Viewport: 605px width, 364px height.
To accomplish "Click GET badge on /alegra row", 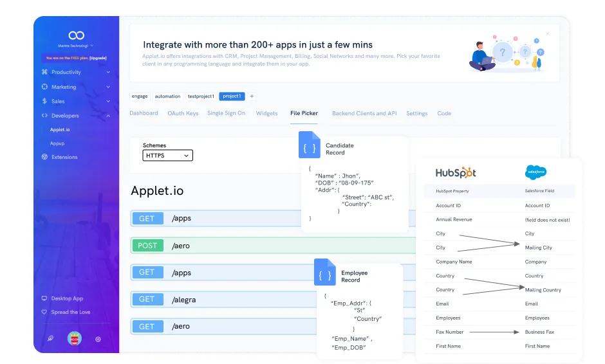I will coord(147,299).
